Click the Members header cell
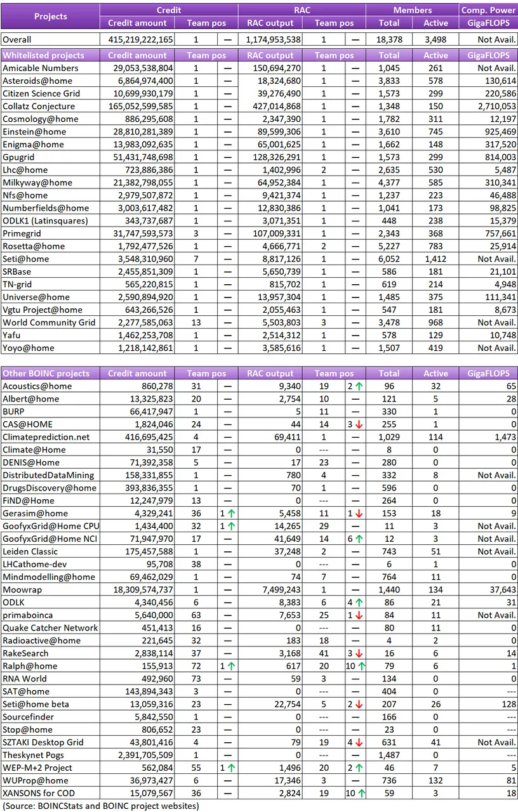This screenshot has height=812, width=518. (413, 10)
